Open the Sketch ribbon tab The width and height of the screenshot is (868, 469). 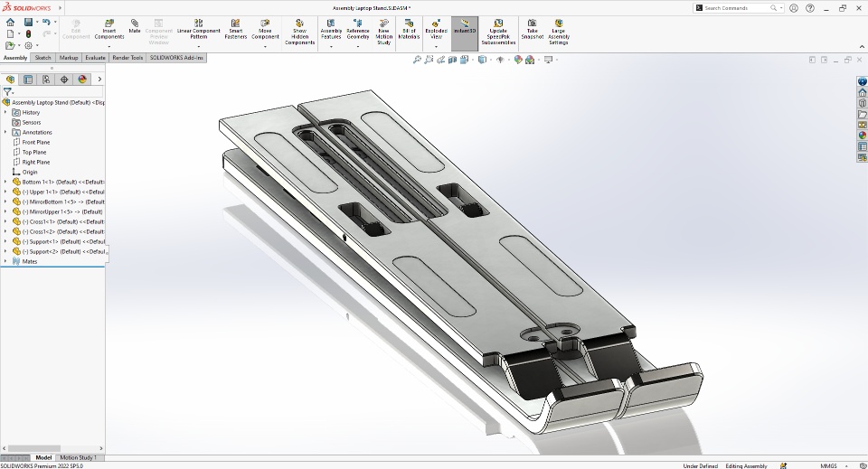pos(42,58)
